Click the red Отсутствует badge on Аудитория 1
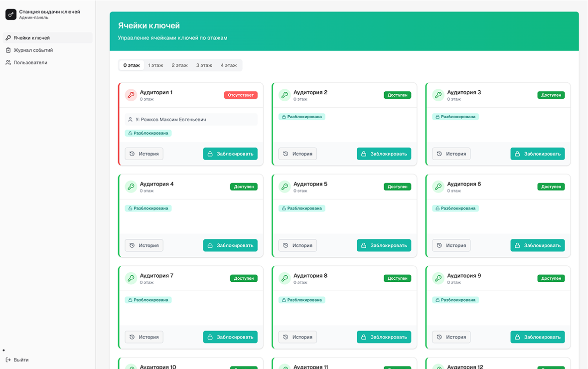 (241, 95)
